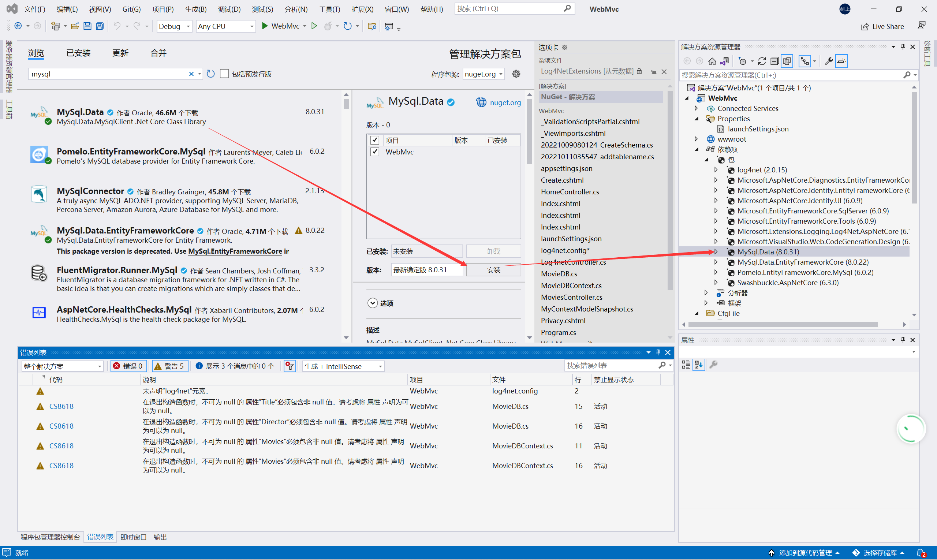The height and width of the screenshot is (560, 937).
Task: Click the Collapse All icon in Solution Explorer
Action: [x=774, y=61]
